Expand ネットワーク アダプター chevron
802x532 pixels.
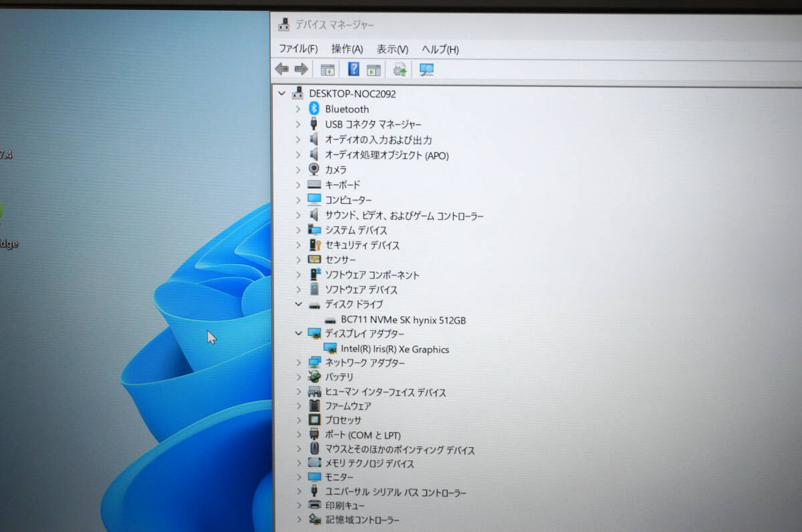(298, 362)
